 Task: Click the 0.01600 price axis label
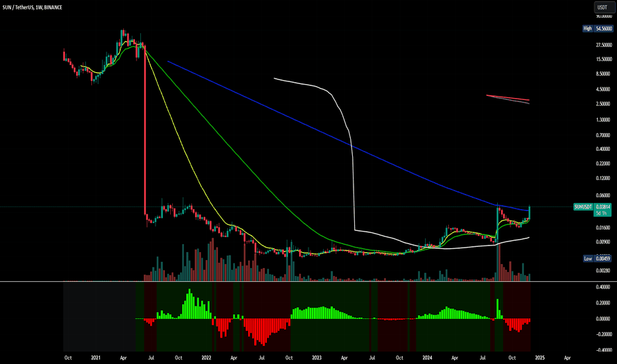603,228
